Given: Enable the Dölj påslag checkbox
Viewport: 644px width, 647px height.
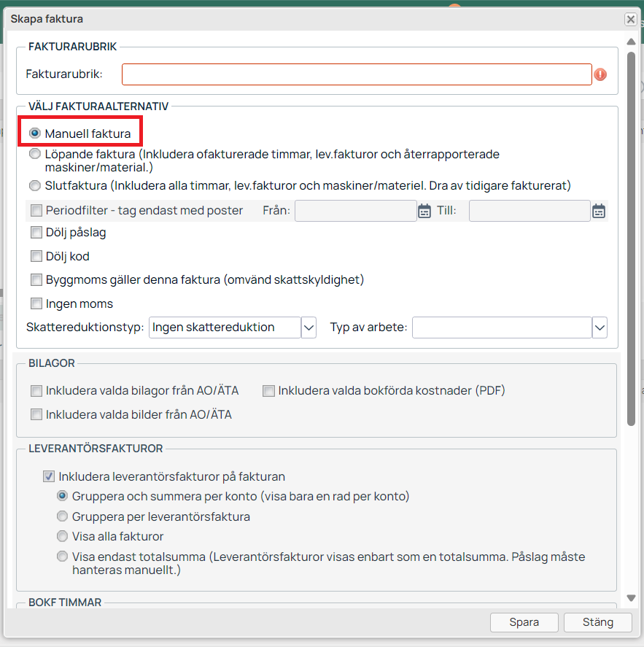Looking at the screenshot, I should [x=36, y=233].
